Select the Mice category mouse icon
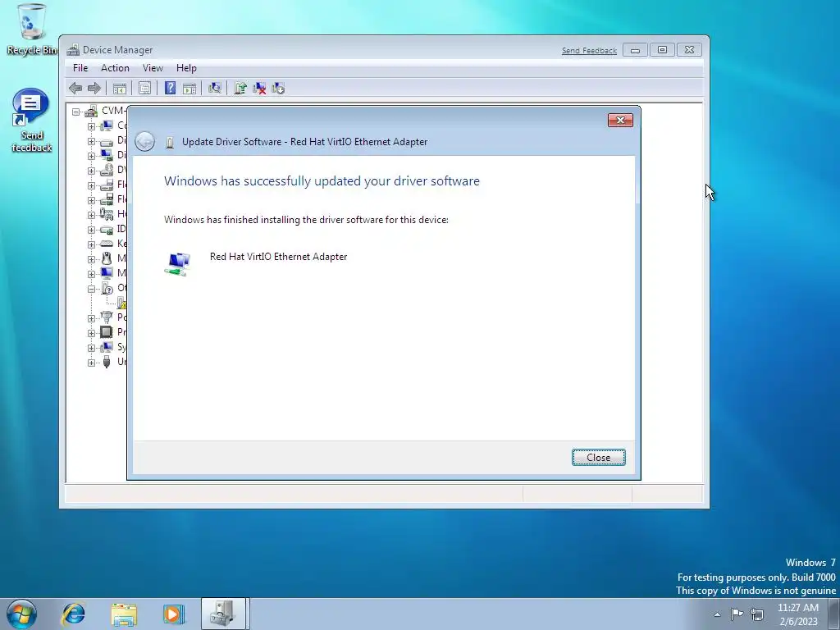Image resolution: width=840 pixels, height=630 pixels. click(107, 258)
